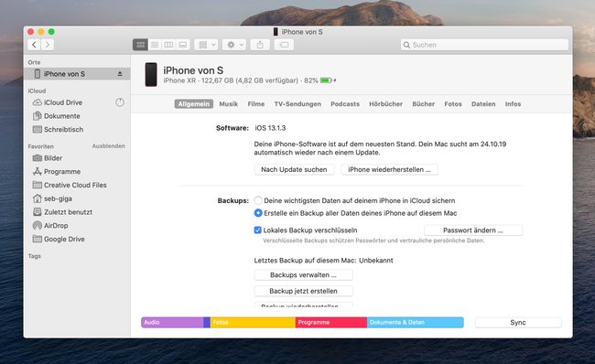
Task: Switch to the Musik tab
Action: pyautogui.click(x=229, y=104)
